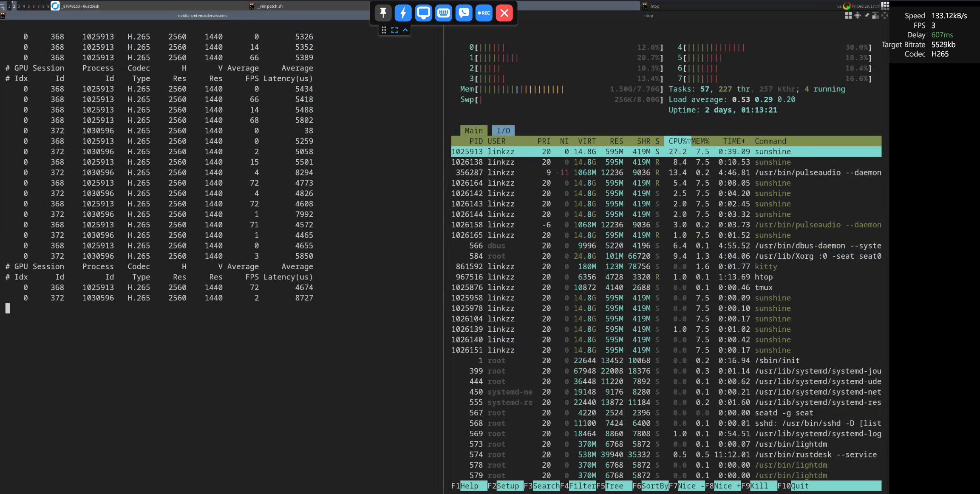
Task: Select the Main tab in htop
Action: 473,130
